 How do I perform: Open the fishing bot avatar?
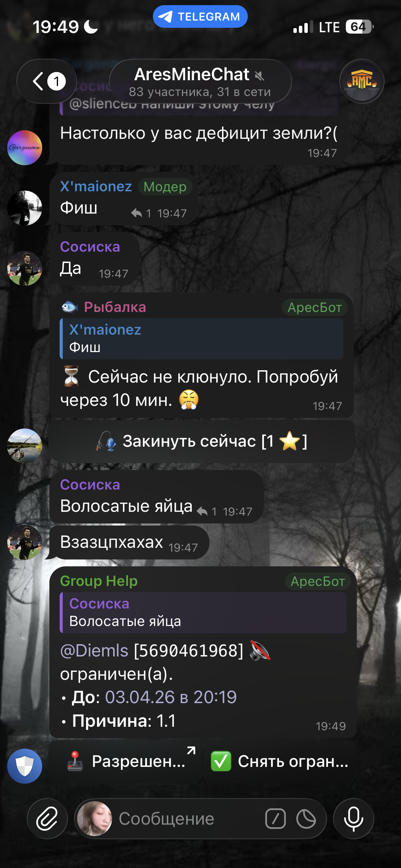coord(25,446)
